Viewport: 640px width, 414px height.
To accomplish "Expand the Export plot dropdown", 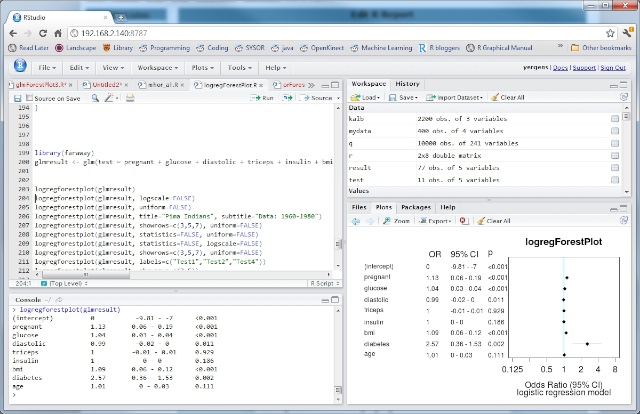I will coord(436,220).
